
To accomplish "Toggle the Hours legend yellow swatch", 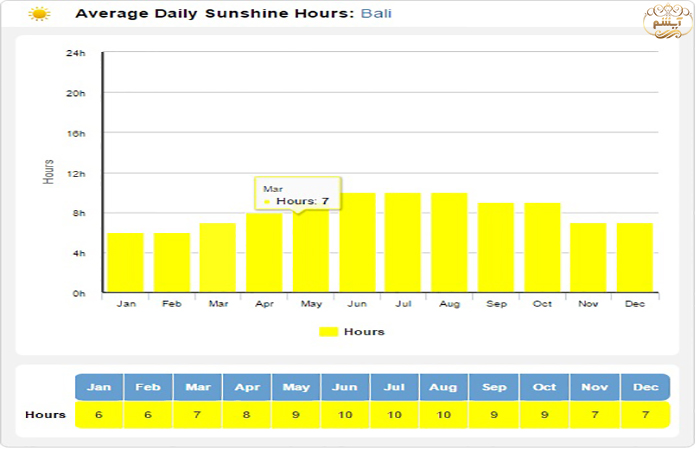I will click(329, 332).
